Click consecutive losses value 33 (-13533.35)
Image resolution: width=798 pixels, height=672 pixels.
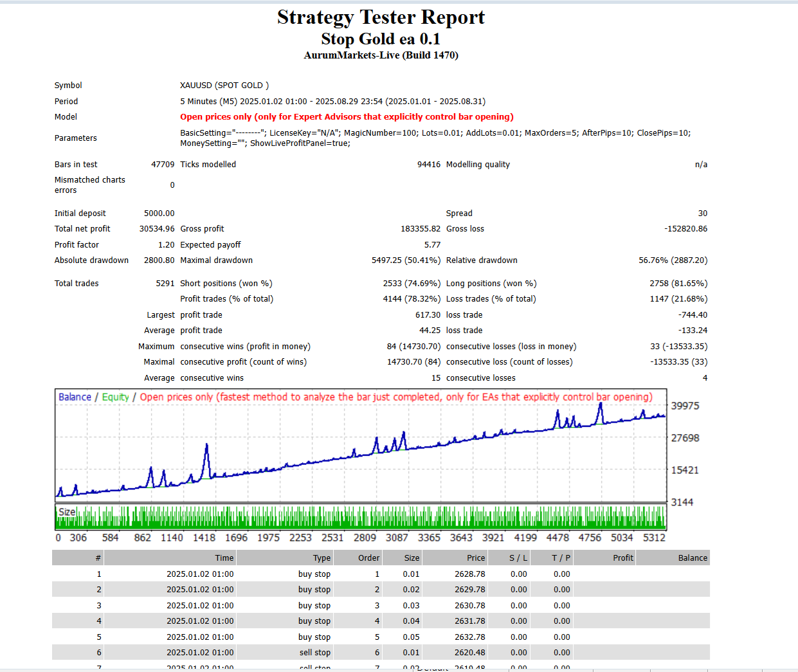coord(679,347)
